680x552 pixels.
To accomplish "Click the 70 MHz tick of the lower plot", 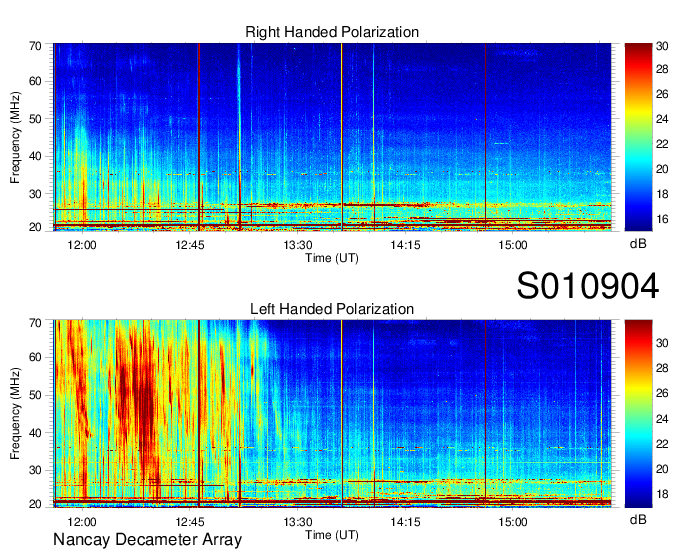I will click(x=35, y=323).
